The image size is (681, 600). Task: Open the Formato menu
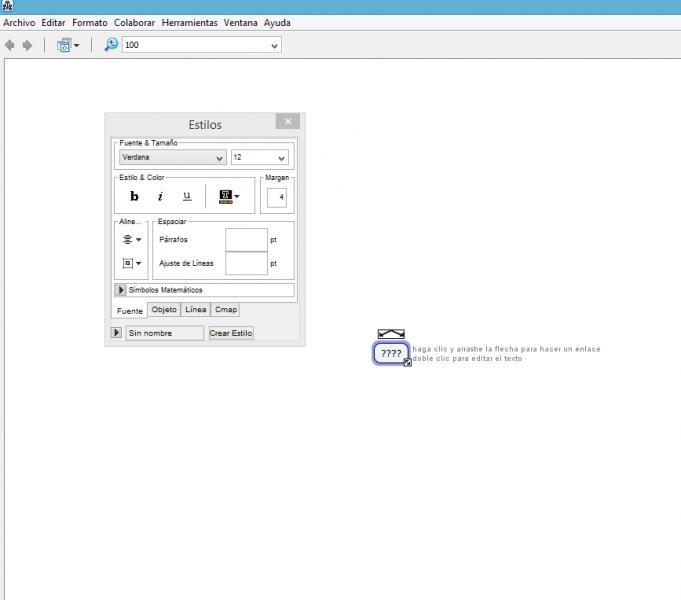point(89,23)
